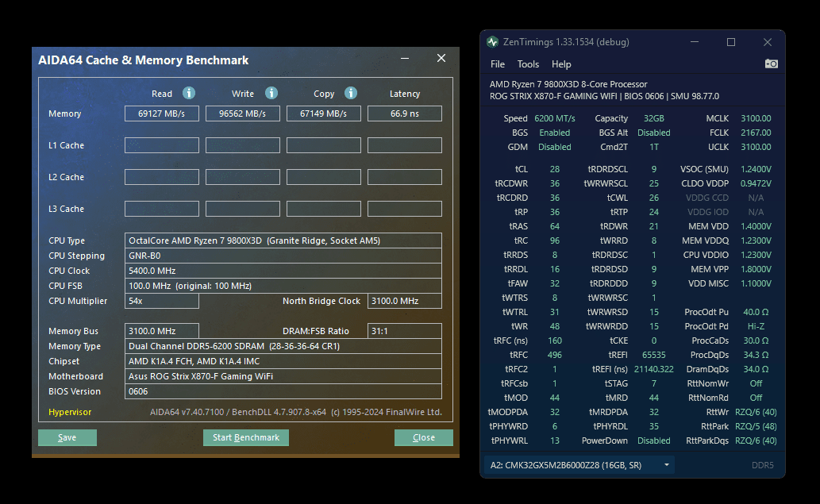Click the Motherboard value Asus ROG Strix X870-F
Viewport: 820px width, 504px height.
283,376
